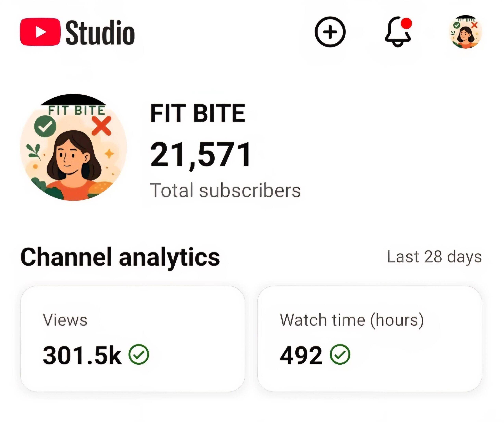504x423 pixels.
Task: Select the FIT BITE channel name
Action: 197,113
